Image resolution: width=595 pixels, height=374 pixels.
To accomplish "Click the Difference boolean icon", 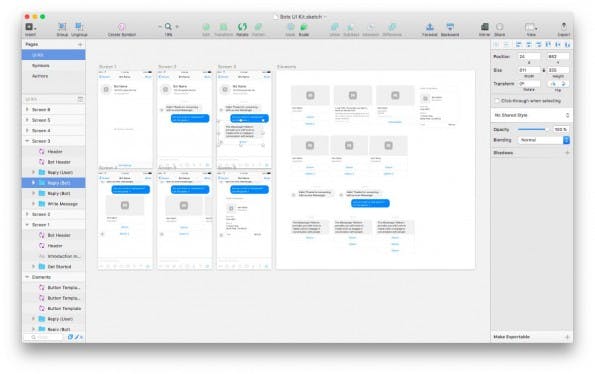I will point(392,27).
